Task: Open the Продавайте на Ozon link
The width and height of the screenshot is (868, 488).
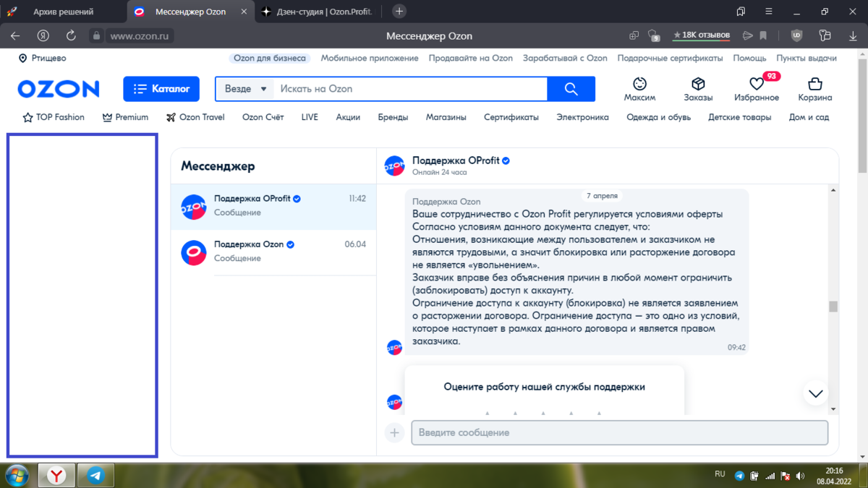Action: tap(471, 59)
